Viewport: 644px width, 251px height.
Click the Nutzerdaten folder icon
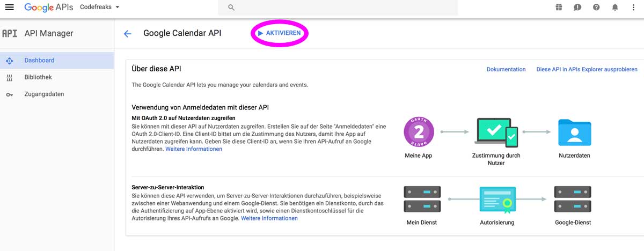pos(574,132)
